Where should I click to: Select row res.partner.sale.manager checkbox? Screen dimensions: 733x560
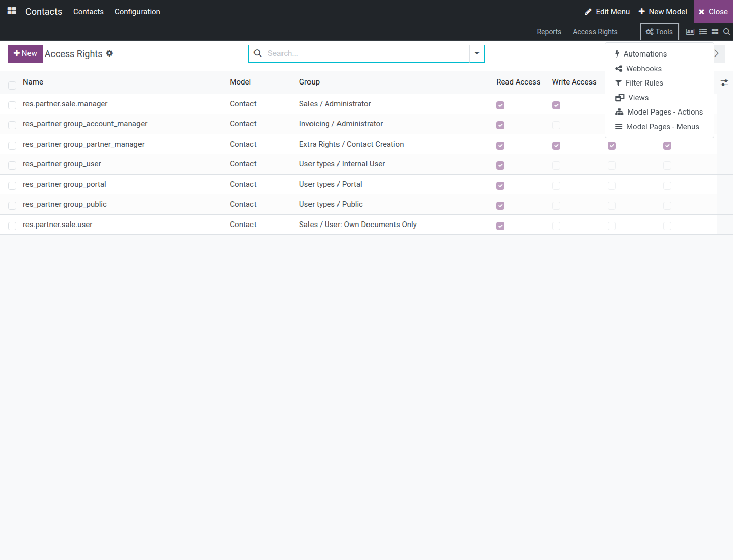click(12, 105)
